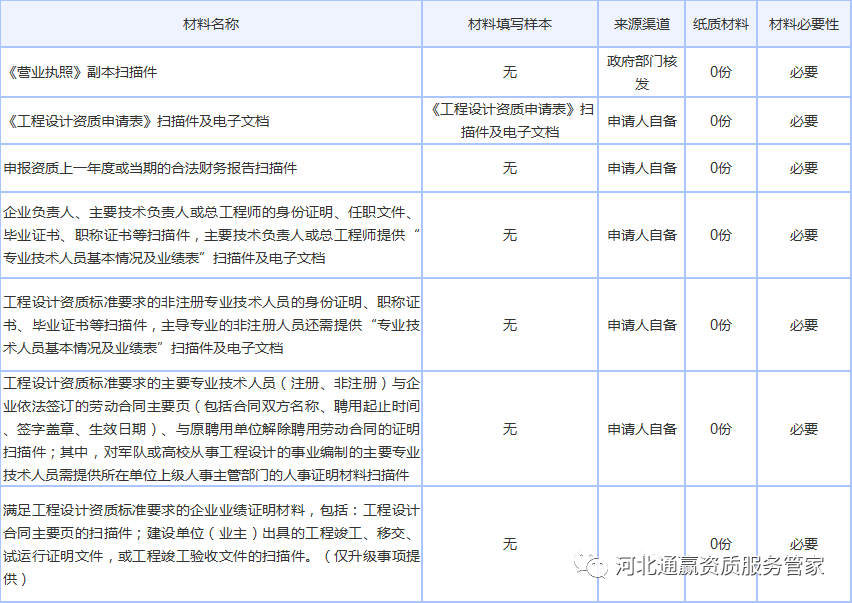Select 政府部门核发 source cell
This screenshot has height=603, width=852.
(x=642, y=72)
